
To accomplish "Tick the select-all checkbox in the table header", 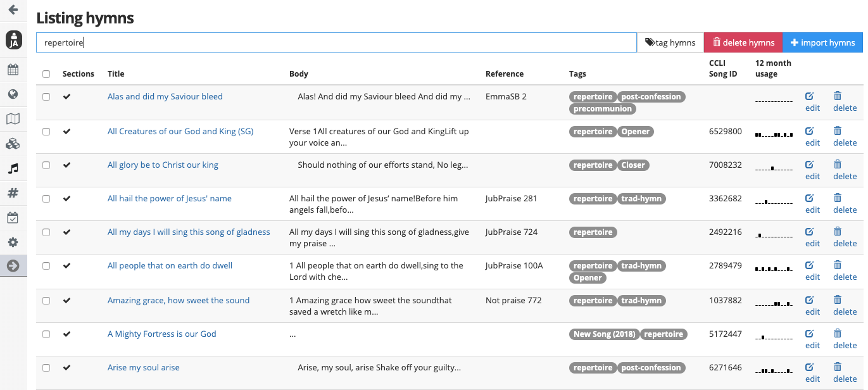I will 46,74.
